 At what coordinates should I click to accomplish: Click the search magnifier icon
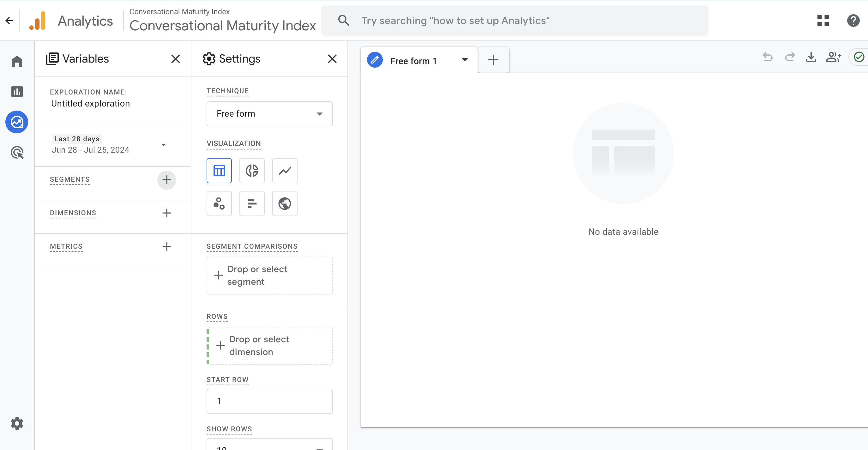[x=343, y=21]
